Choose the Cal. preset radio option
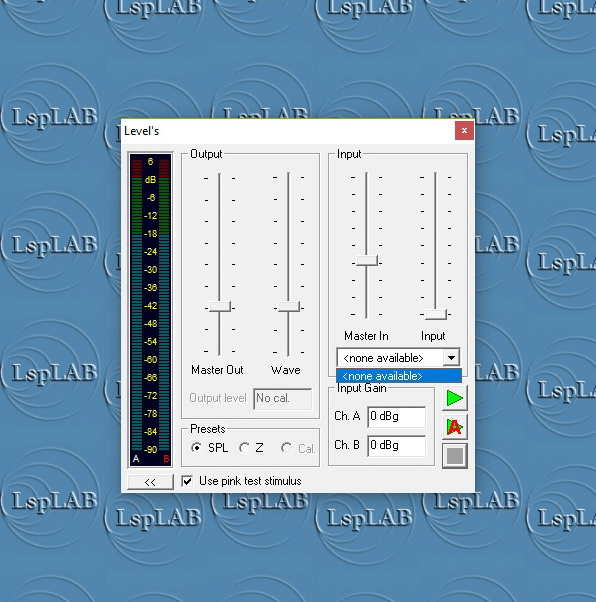596x602 pixels. [x=286, y=448]
